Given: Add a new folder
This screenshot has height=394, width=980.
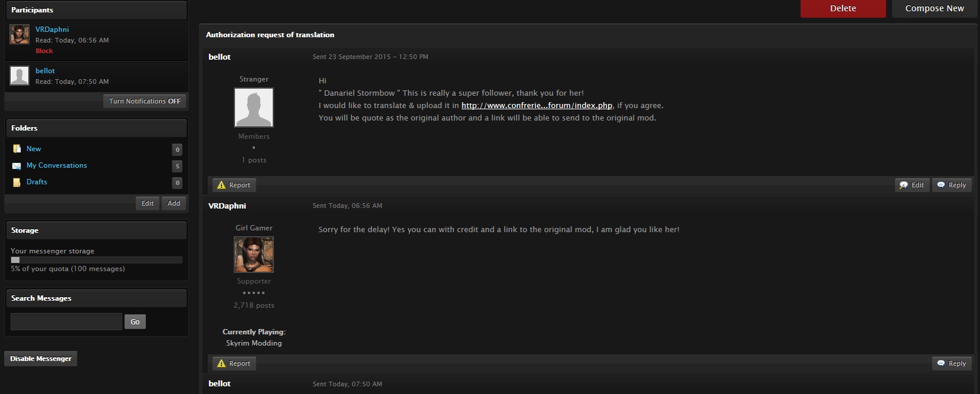Looking at the screenshot, I should (x=174, y=203).
